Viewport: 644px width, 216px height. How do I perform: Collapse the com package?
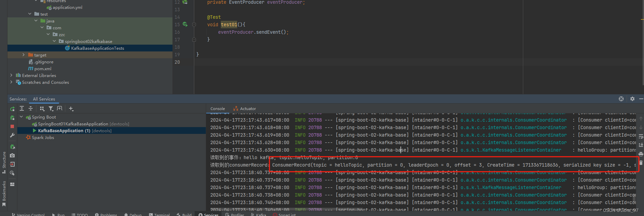pyautogui.click(x=42, y=28)
